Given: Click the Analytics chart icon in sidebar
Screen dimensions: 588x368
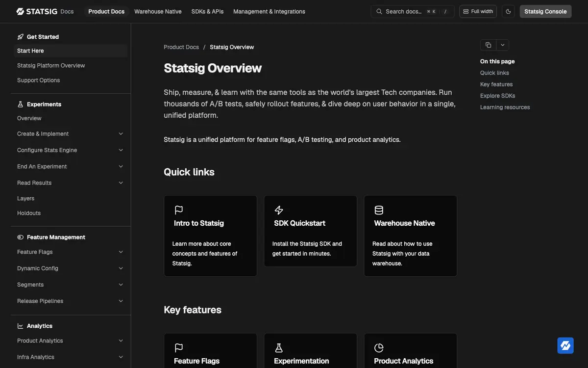Looking at the screenshot, I should pyautogui.click(x=21, y=326).
